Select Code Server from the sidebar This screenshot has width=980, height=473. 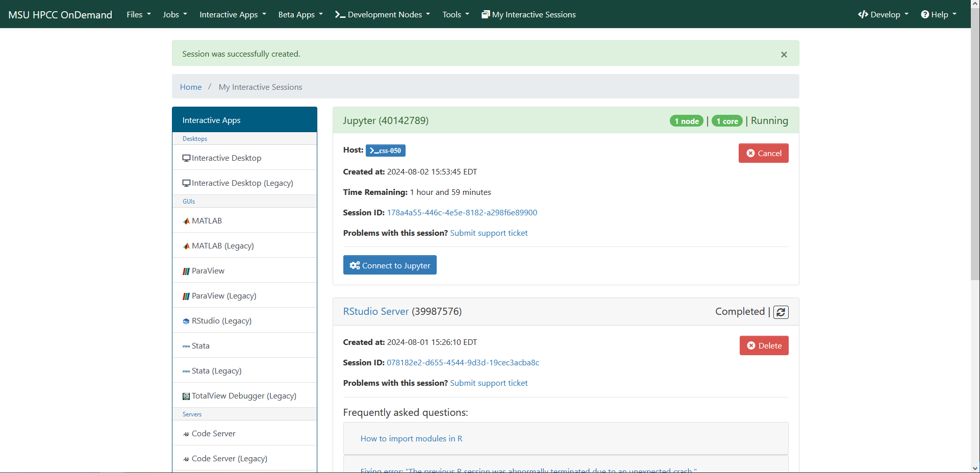coord(244,434)
